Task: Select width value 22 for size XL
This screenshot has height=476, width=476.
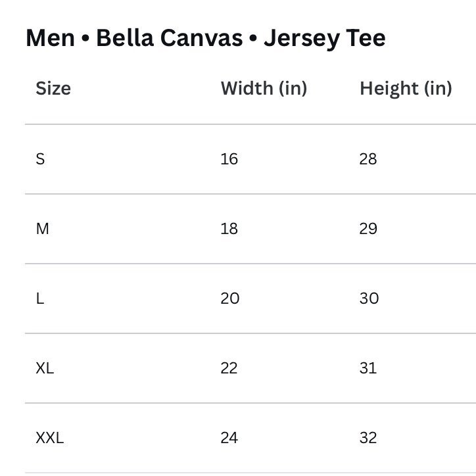Action: (x=229, y=368)
